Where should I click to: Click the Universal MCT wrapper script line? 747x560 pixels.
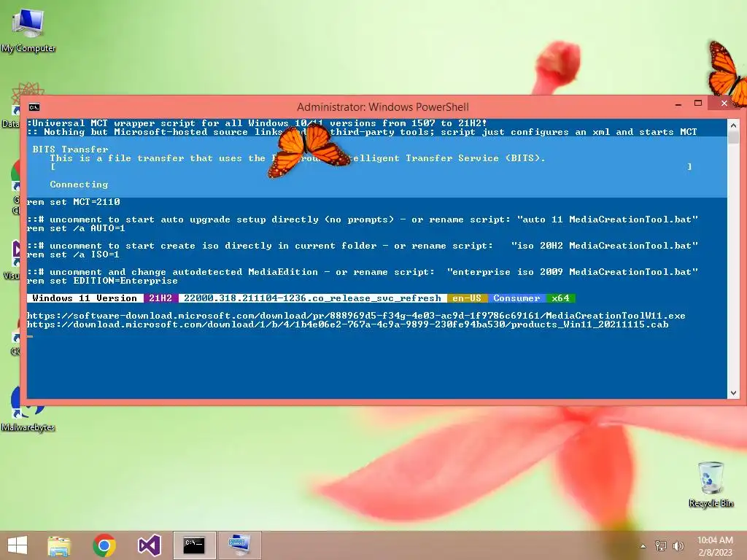tap(258, 122)
